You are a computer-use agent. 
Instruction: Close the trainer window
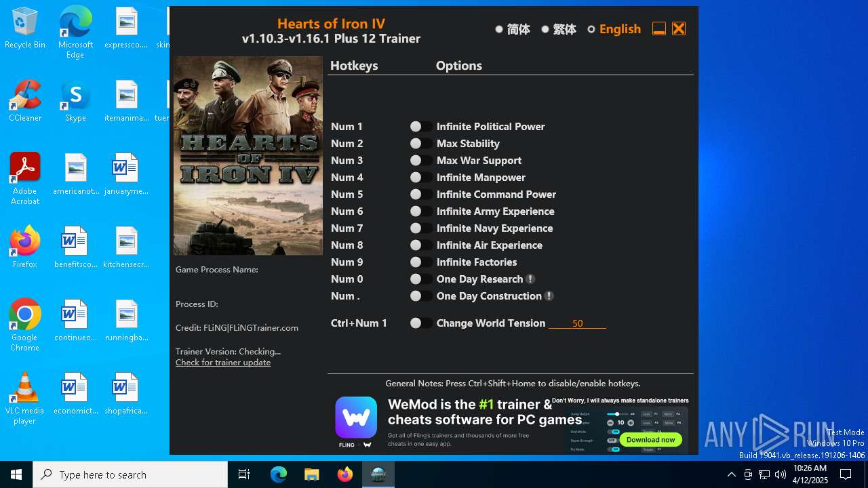(679, 28)
